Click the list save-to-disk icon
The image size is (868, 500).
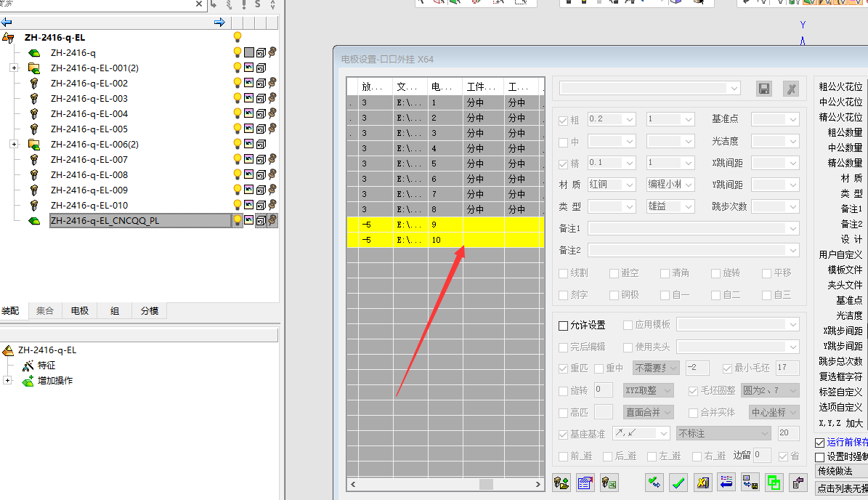750,483
